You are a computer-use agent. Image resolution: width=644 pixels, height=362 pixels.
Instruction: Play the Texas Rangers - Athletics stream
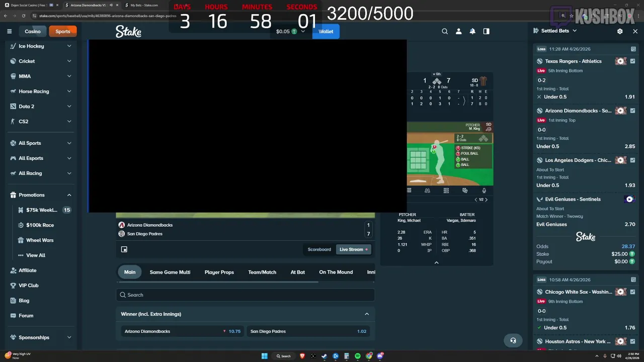[x=620, y=61]
